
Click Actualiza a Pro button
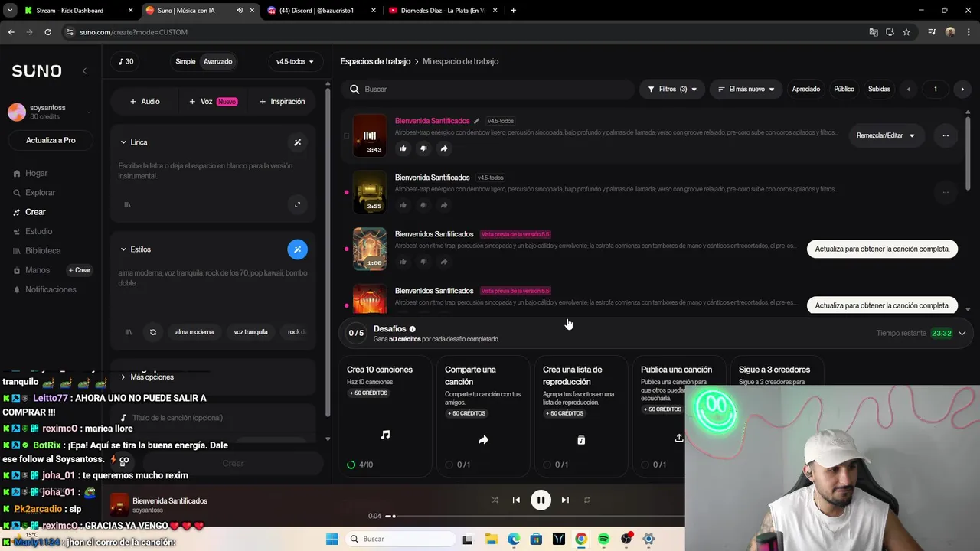(x=51, y=141)
